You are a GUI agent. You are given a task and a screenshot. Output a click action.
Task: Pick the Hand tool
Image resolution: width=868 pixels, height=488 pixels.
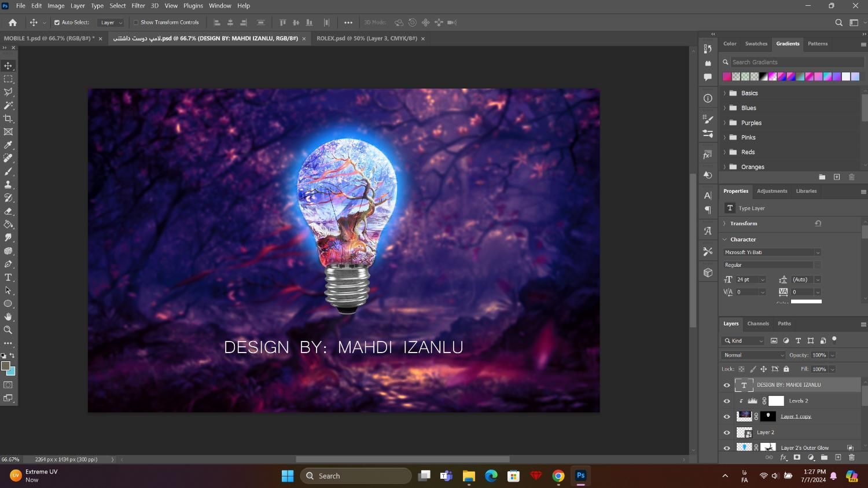8,317
